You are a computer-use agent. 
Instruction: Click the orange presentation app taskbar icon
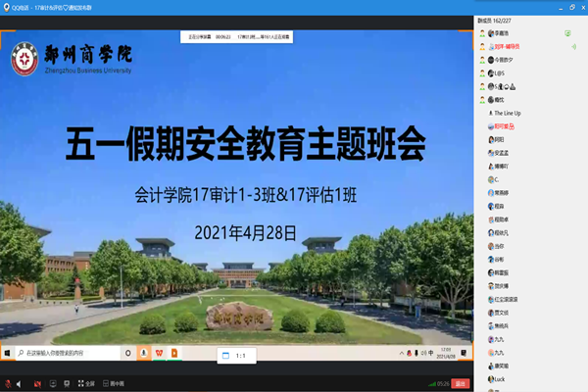click(x=174, y=353)
